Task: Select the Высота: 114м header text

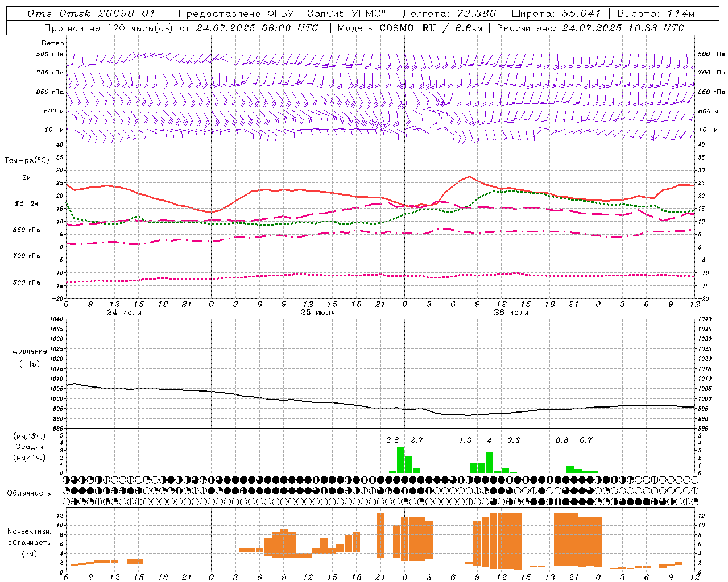Action: point(656,14)
